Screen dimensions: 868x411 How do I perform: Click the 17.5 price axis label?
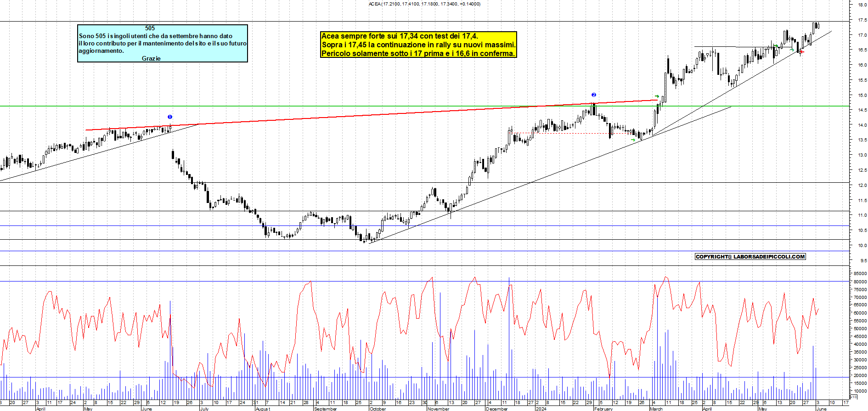point(862,20)
